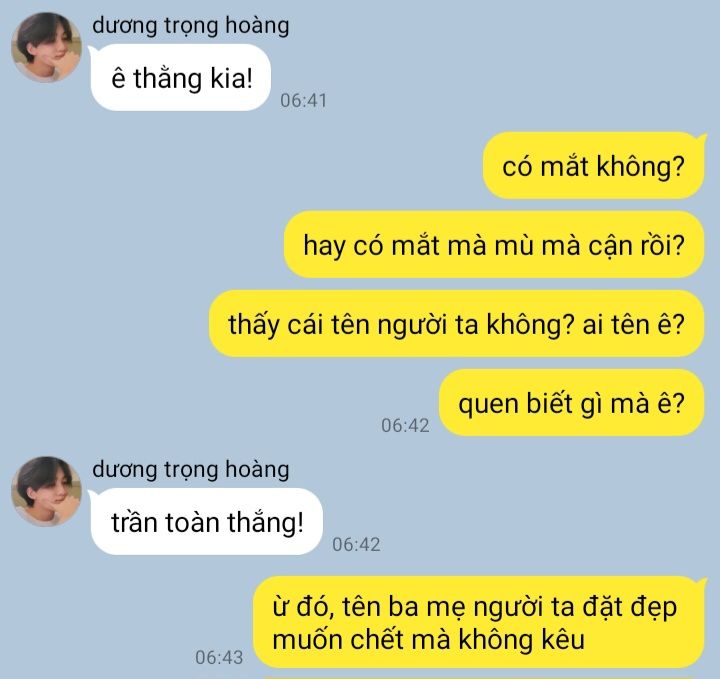Screen dimensions: 720x679
Task: Tap the "ừ đó, tên ba mẹ" yellow message
Action: [479, 622]
